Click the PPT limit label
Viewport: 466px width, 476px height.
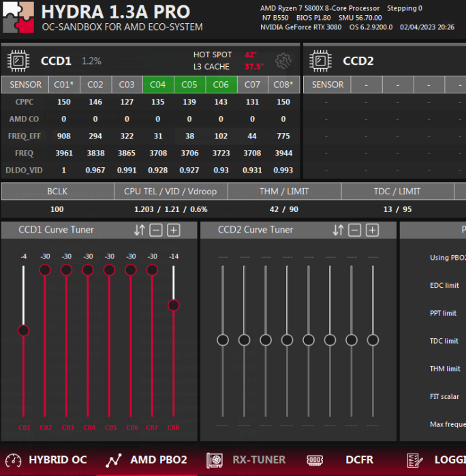point(443,313)
